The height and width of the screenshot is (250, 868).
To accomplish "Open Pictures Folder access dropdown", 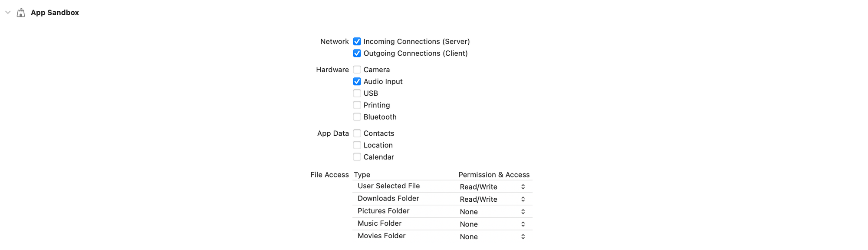I will (493, 212).
